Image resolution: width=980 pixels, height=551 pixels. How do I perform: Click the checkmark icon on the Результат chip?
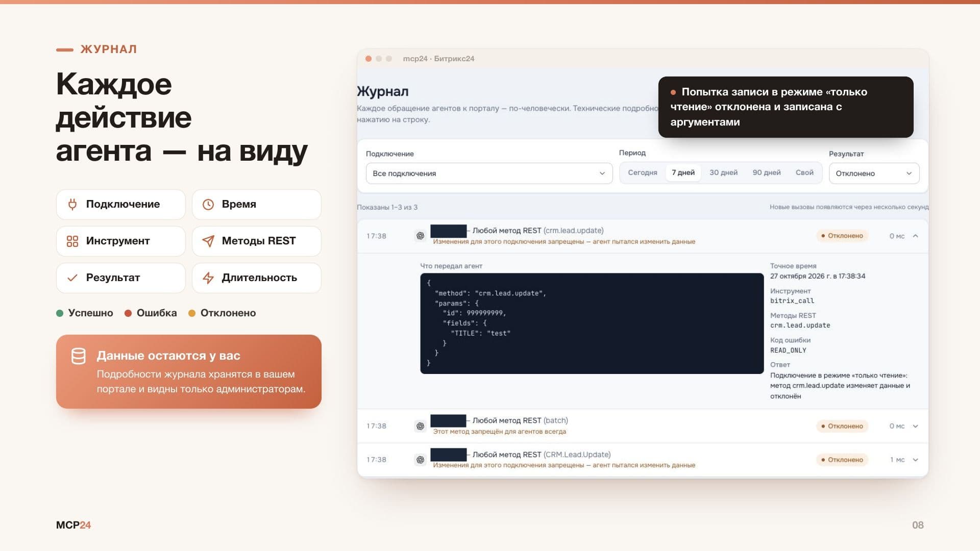72,278
